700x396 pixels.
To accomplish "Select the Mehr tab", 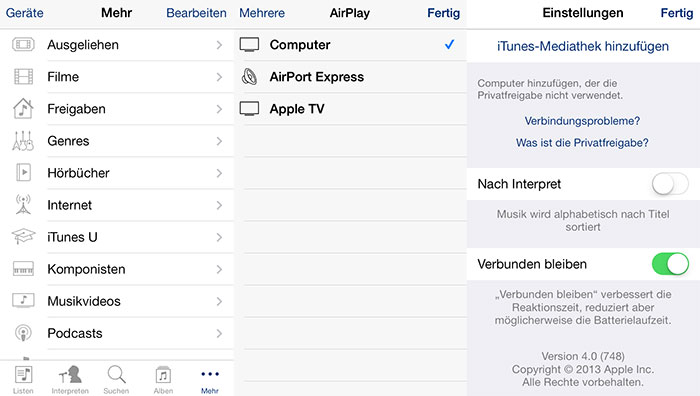I will [x=210, y=381].
